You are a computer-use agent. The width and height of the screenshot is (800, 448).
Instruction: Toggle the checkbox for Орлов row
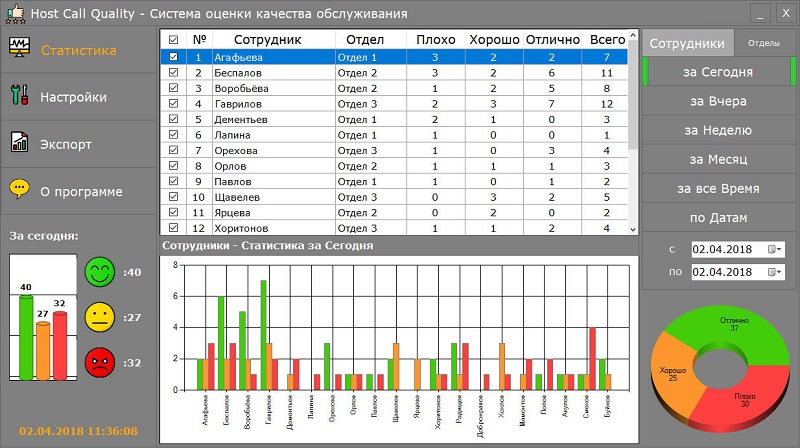(174, 166)
